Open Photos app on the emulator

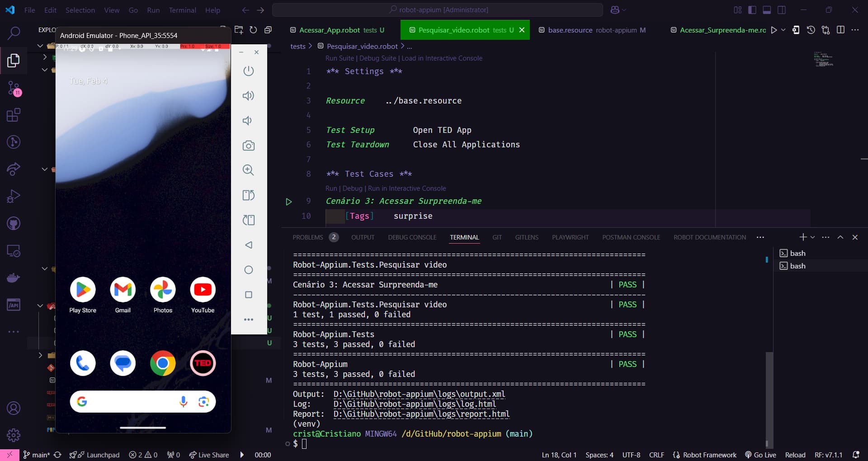tap(163, 296)
